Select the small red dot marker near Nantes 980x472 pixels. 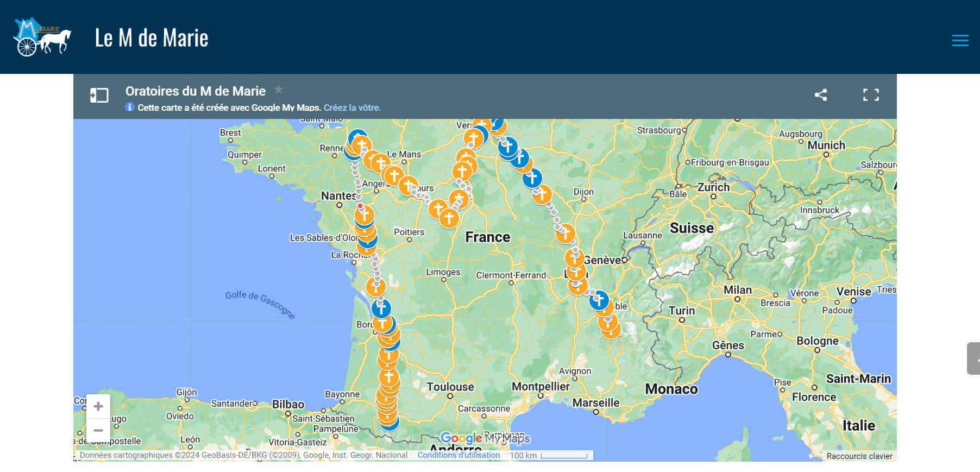pos(360,206)
